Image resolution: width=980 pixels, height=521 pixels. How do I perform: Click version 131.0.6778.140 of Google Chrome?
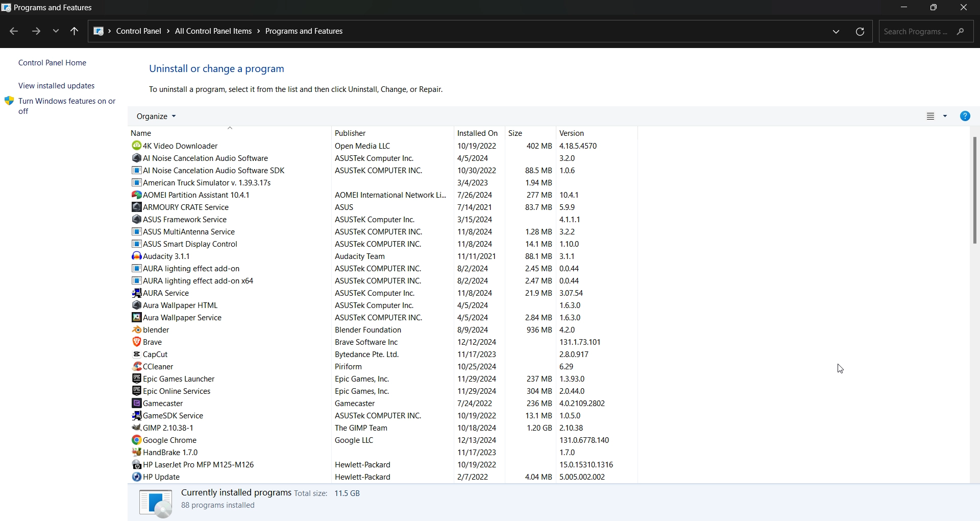(584, 440)
